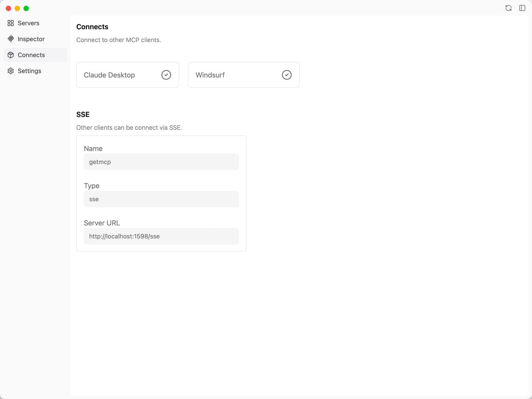Click inside the SSE configuration card
This screenshot has width=532, height=399.
pos(161,194)
